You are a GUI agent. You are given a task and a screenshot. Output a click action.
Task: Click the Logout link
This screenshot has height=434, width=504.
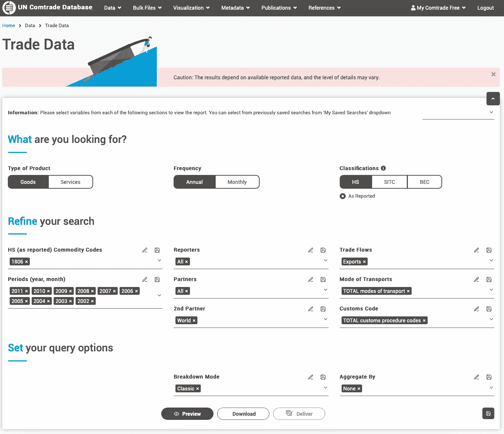click(x=485, y=8)
